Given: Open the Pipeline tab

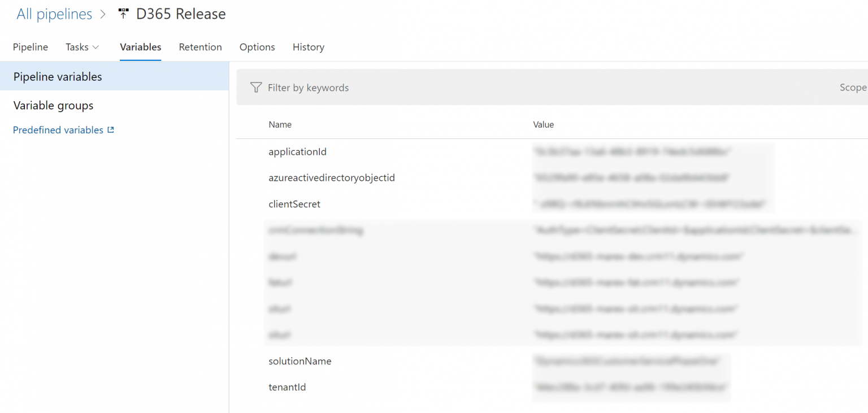Looking at the screenshot, I should (x=30, y=47).
